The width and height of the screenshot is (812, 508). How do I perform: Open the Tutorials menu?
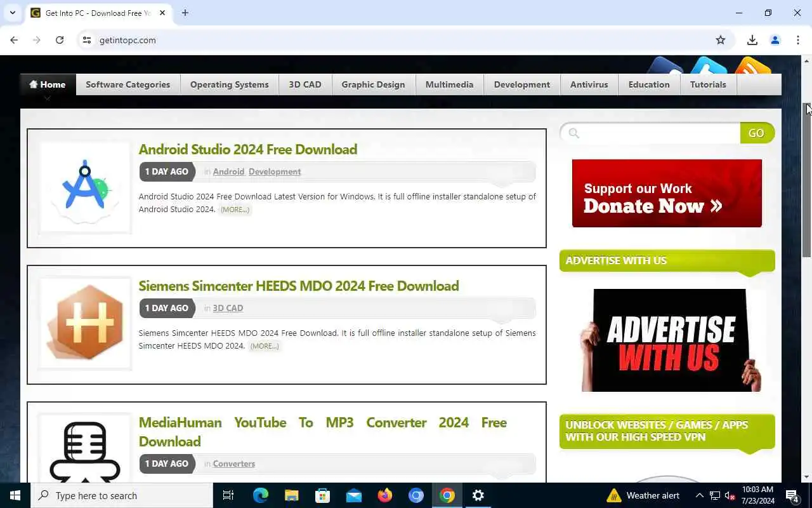(708, 84)
